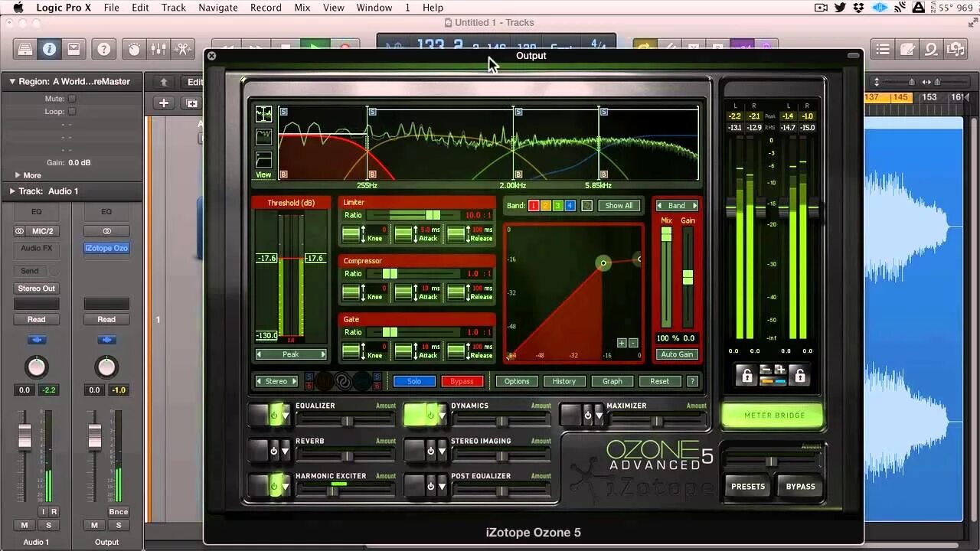980x551 pixels.
Task: Click the add track plus icon in Tracks area
Action: [x=163, y=103]
